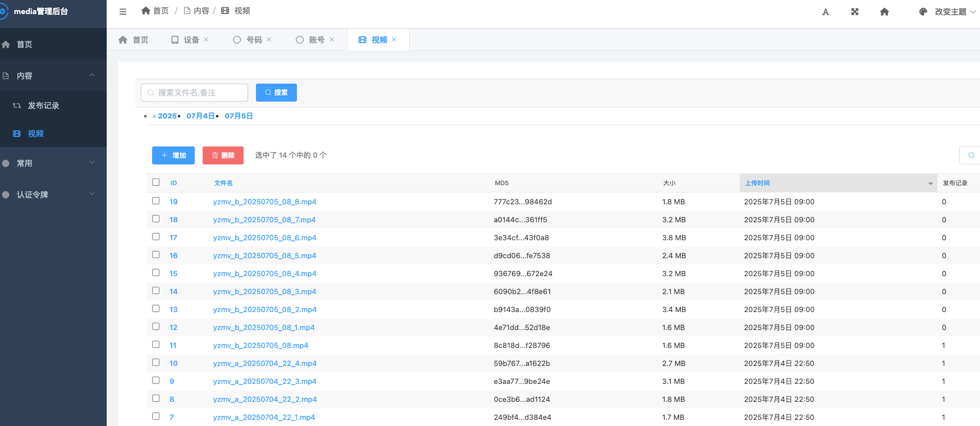This screenshot has height=426, width=980.
Task: Tick the select-all checkbox in table header
Action: [156, 182]
